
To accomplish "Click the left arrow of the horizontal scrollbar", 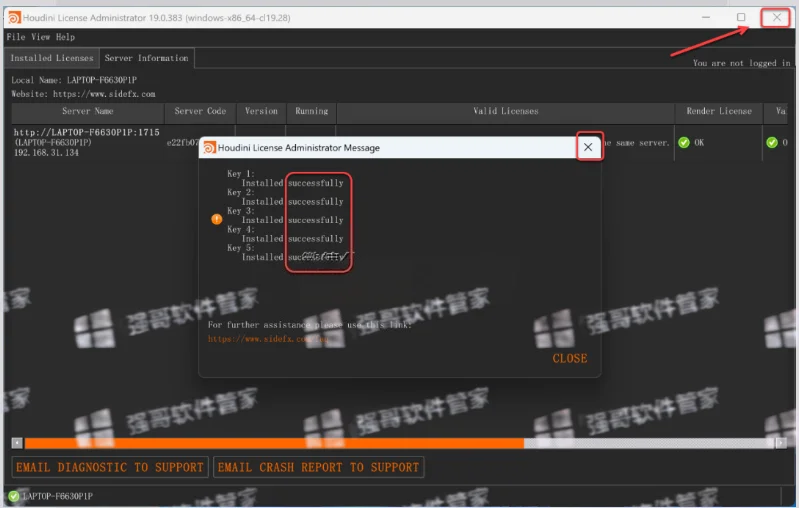I will [x=17, y=443].
